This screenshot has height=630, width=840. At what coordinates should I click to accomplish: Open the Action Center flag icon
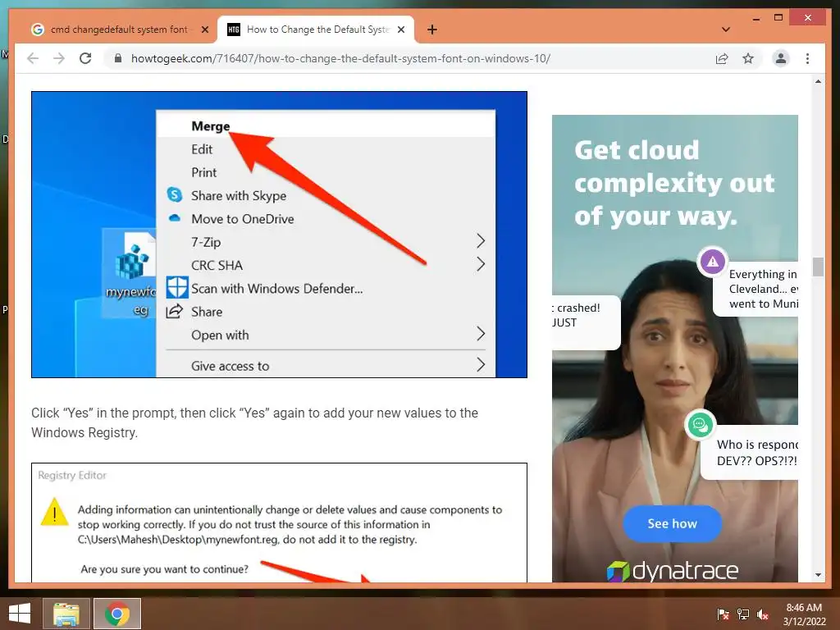click(x=723, y=614)
